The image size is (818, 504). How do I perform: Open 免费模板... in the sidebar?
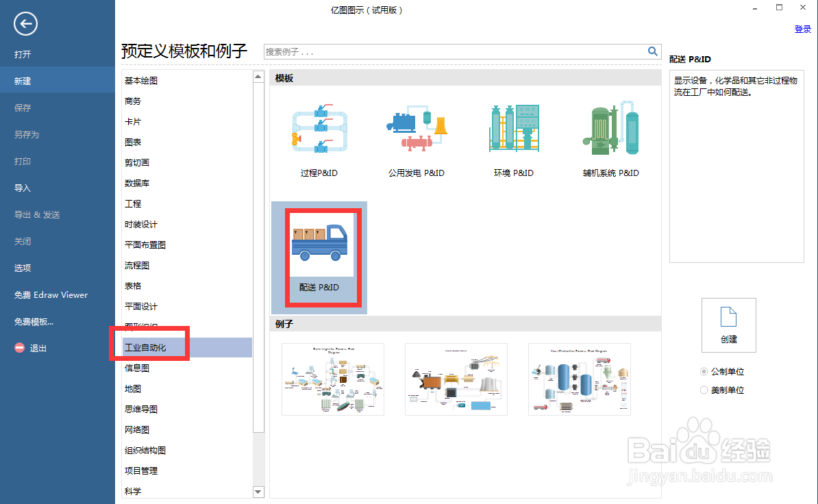coord(34,322)
